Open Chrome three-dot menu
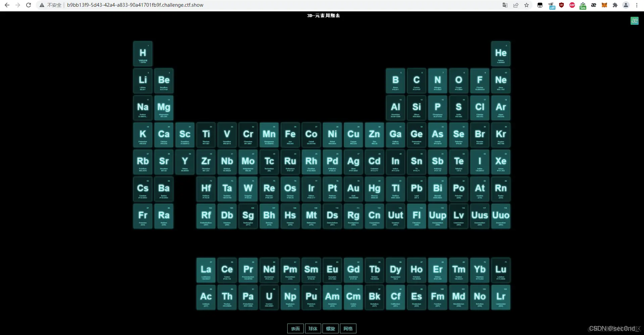This screenshot has width=644, height=335. coord(637,5)
